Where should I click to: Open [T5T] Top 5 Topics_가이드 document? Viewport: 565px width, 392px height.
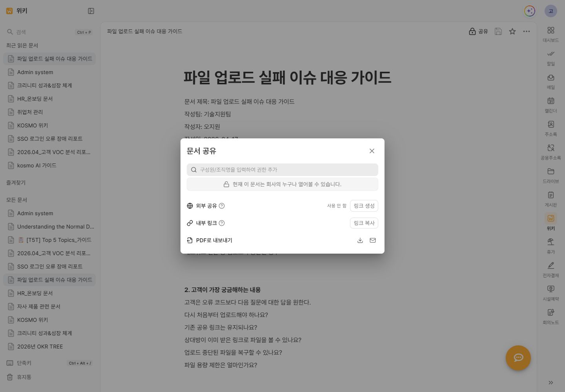coord(49,240)
